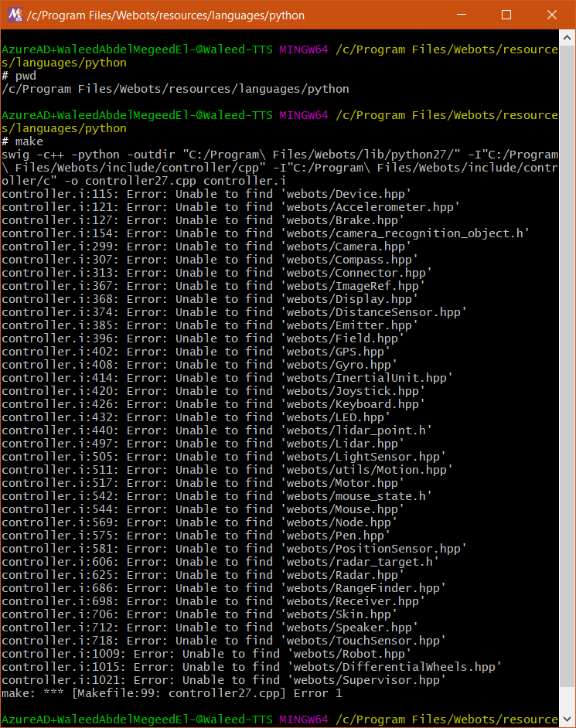Click the error line for 'webots/DistanceSensor.hpp'
Viewport: 576px width, 728px height.
pyautogui.click(x=234, y=312)
